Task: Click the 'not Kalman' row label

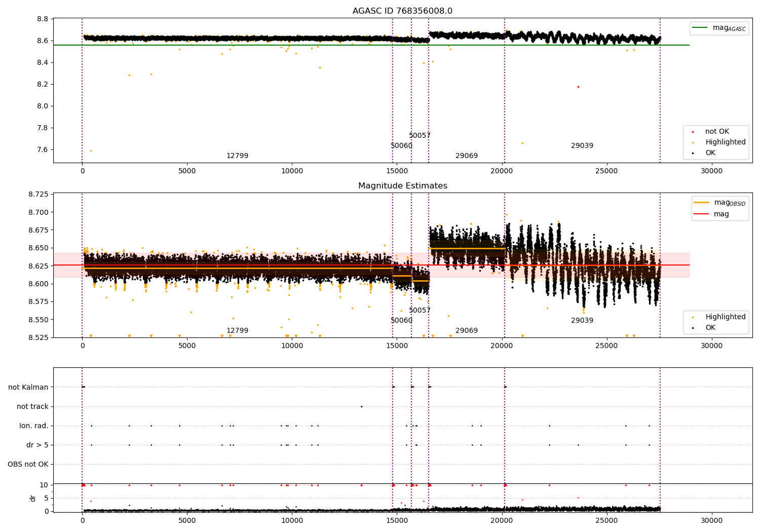Action: (28, 388)
